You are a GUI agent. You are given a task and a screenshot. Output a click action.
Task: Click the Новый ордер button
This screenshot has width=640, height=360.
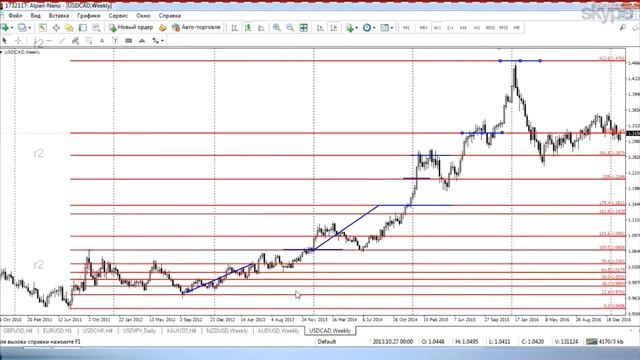[131, 27]
